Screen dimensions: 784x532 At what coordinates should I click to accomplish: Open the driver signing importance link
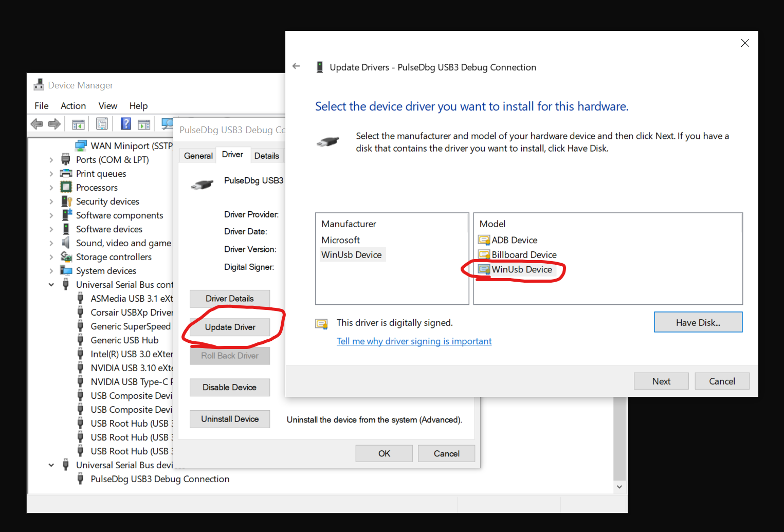pyautogui.click(x=414, y=341)
